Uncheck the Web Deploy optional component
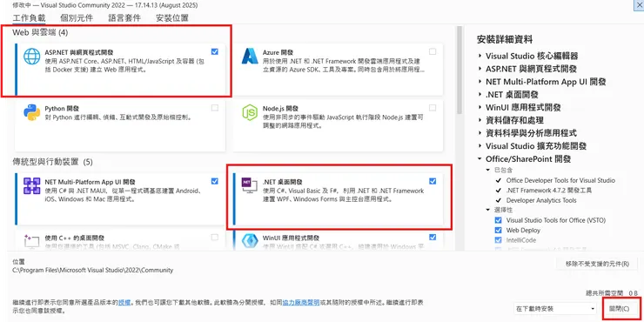 tap(498, 231)
